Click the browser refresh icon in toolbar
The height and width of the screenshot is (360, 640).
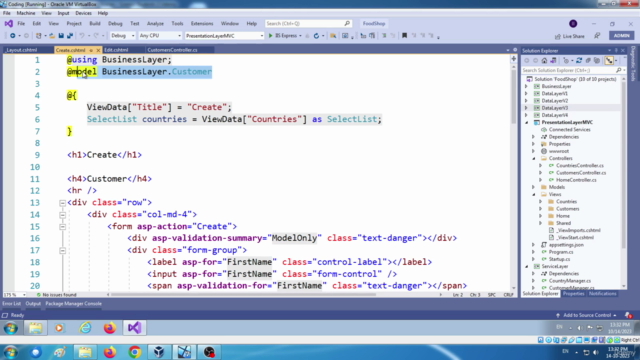click(316, 36)
